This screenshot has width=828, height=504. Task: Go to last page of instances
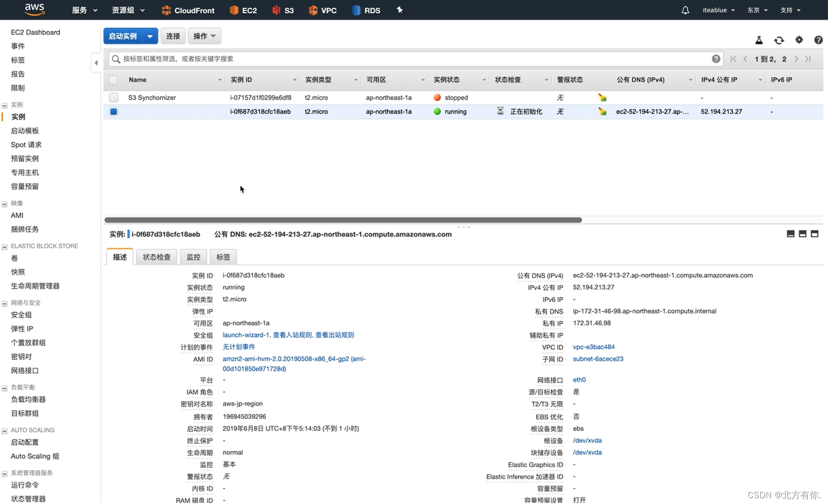click(x=808, y=59)
